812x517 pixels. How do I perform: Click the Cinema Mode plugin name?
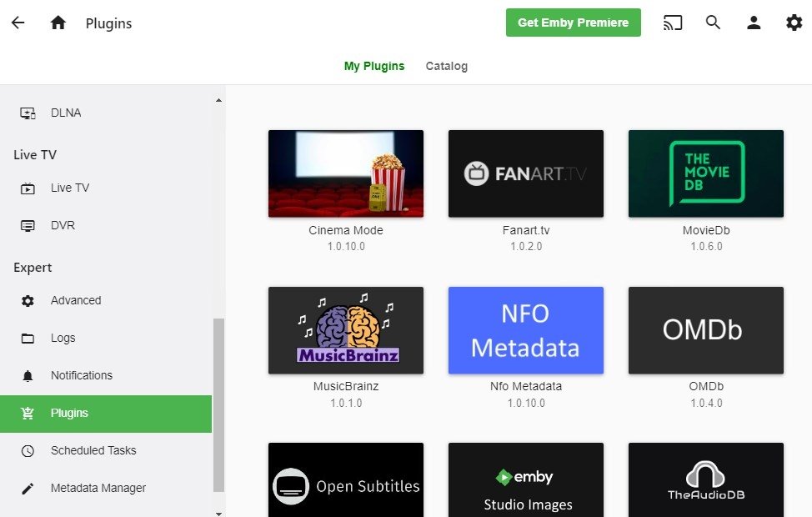(x=346, y=230)
